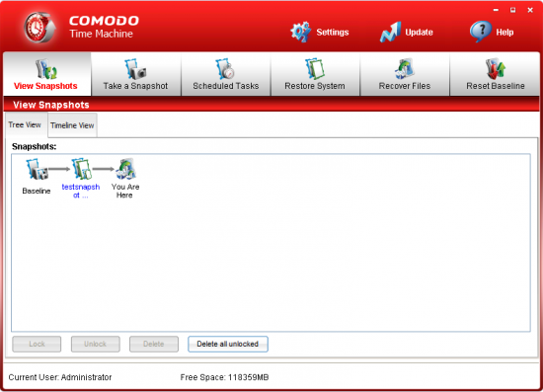
Task: Click the Reset Baseline arrows icon
Action: coord(496,69)
